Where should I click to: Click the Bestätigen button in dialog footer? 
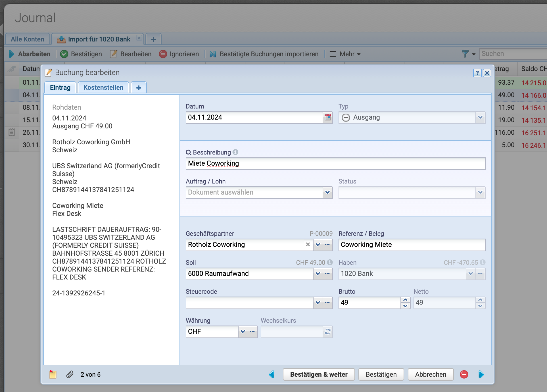click(x=381, y=374)
